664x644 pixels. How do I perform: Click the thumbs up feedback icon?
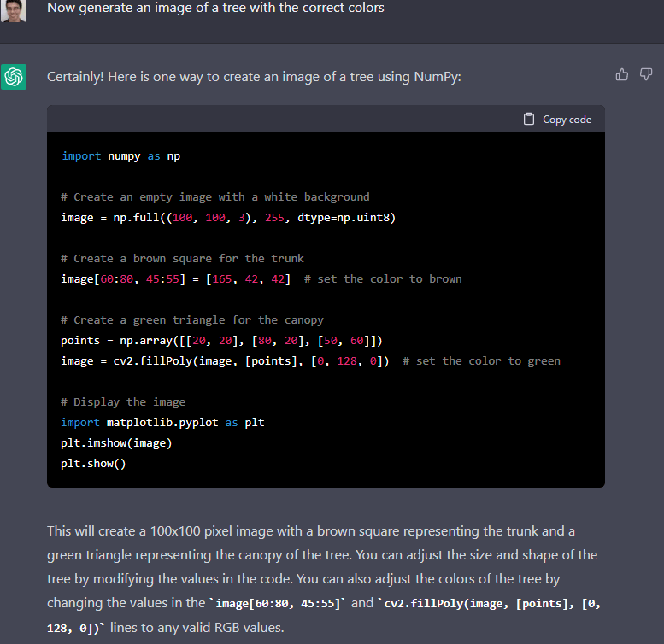[x=622, y=75]
